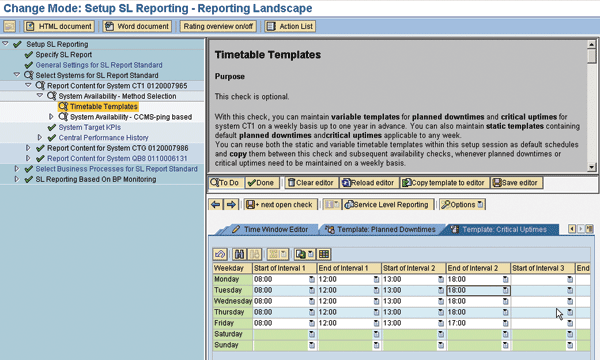Set check status to To Do
Screen dimensions: 600x360
[x=226, y=183]
